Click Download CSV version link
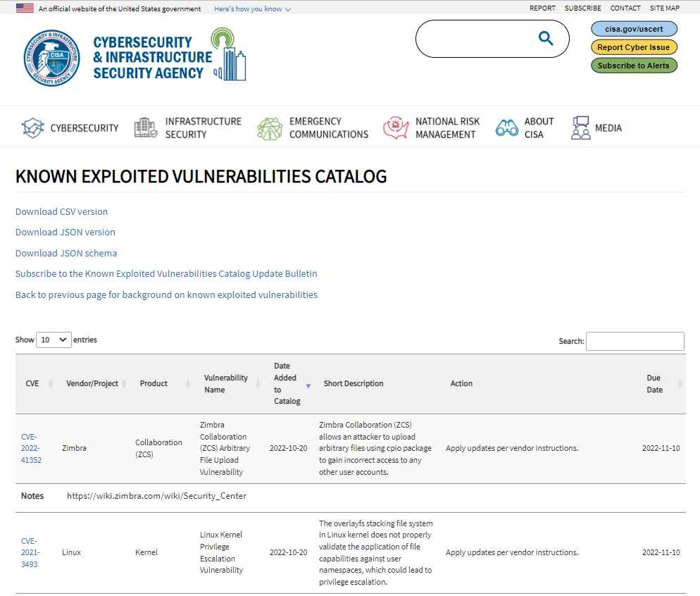700x596 pixels. pyautogui.click(x=61, y=211)
